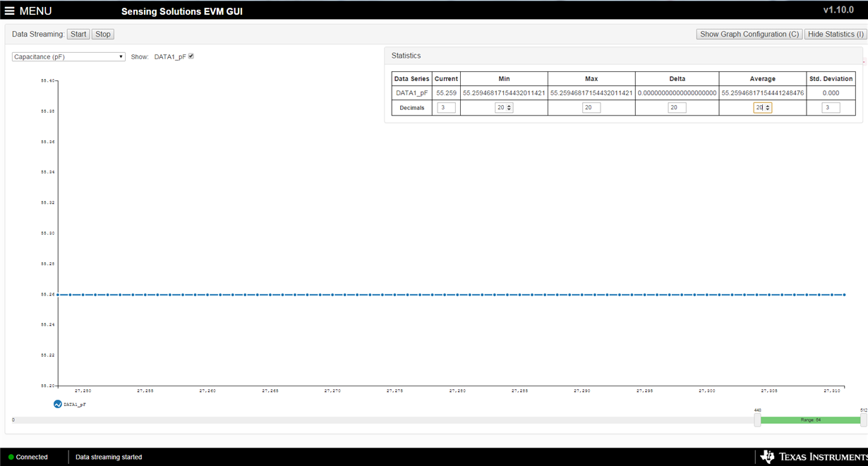Click the current value 55.259 cell
Viewport: 868px width, 466px height.
[446, 93]
